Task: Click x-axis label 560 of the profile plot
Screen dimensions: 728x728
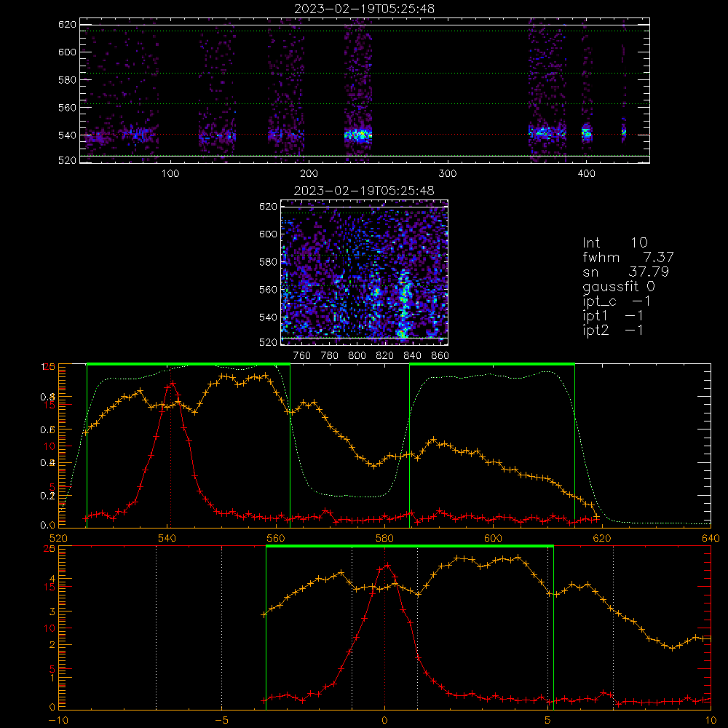Action: [276, 539]
